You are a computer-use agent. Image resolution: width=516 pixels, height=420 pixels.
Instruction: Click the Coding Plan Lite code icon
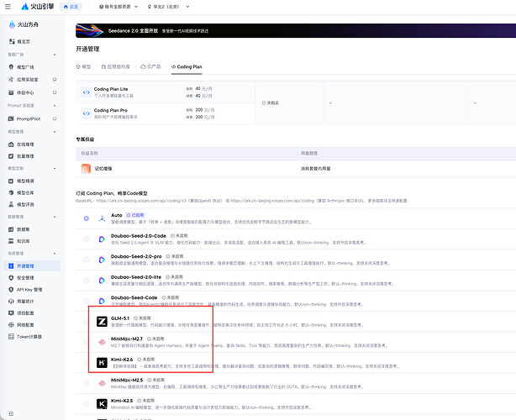(x=86, y=92)
